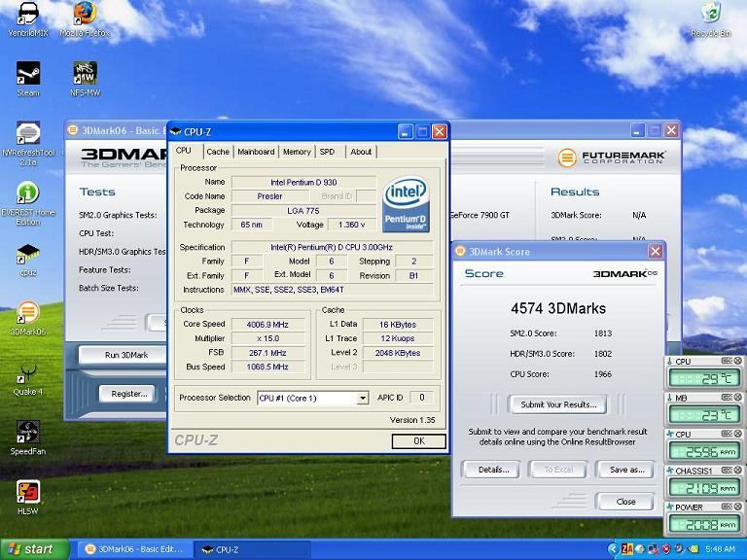Open settings of the MB temperature widget
The width and height of the screenshot is (747, 560).
click(727, 397)
